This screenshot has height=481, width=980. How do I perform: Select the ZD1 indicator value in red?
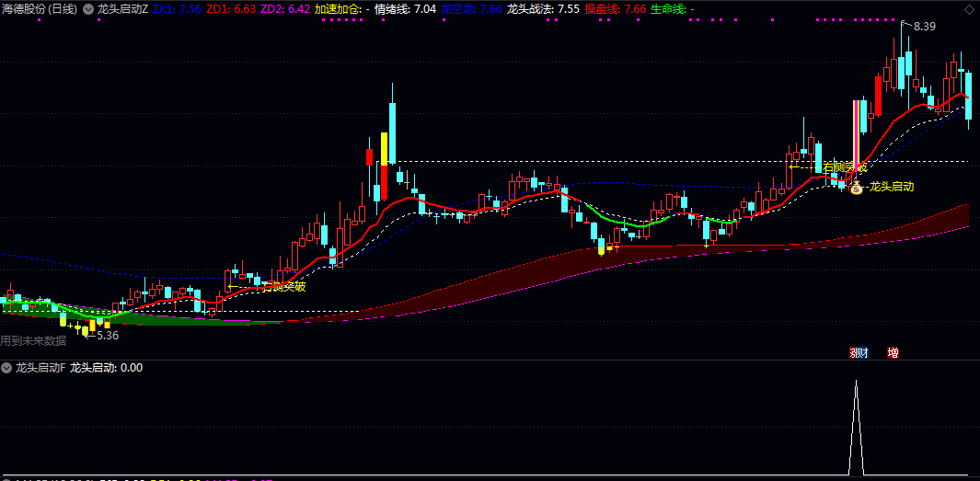coord(230,9)
